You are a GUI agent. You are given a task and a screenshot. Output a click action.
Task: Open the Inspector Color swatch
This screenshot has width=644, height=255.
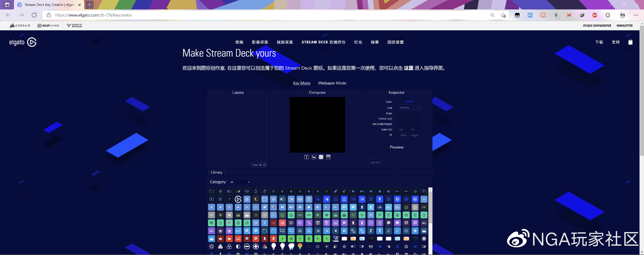[x=409, y=102]
